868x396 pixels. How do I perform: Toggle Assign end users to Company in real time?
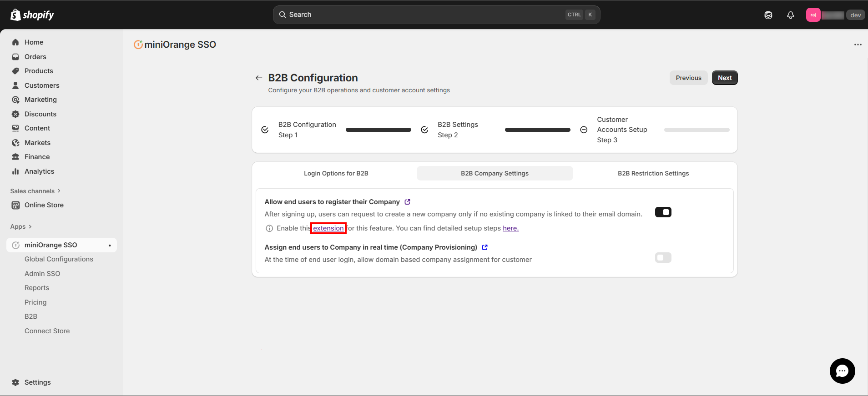(x=663, y=258)
